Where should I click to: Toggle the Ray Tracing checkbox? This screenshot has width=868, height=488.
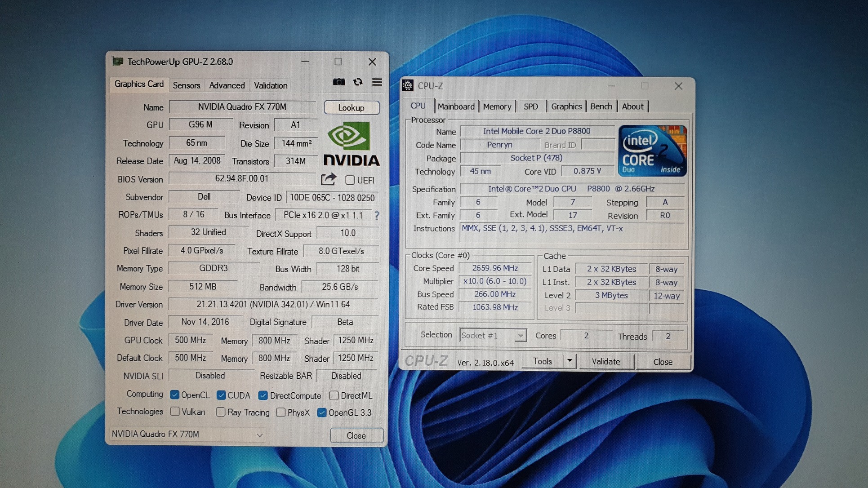coord(220,412)
